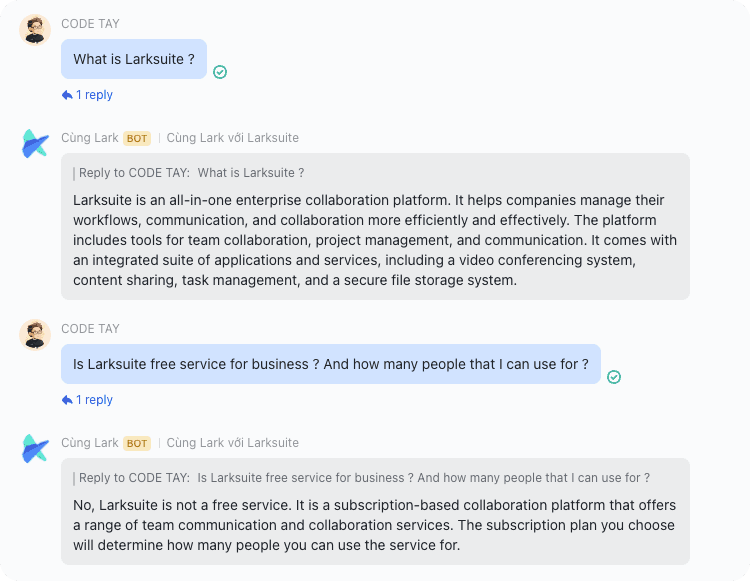Click the BOT badge on the second bot reply

tap(137, 443)
